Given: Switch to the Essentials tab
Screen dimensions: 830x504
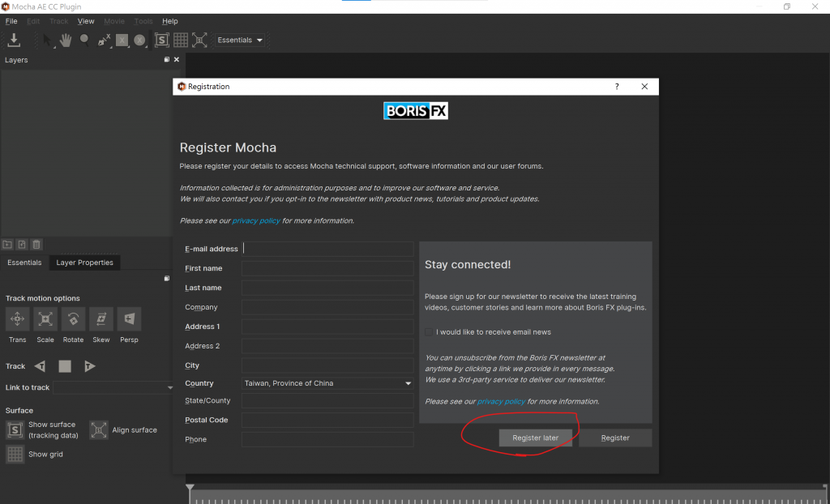Looking at the screenshot, I should pyautogui.click(x=24, y=263).
